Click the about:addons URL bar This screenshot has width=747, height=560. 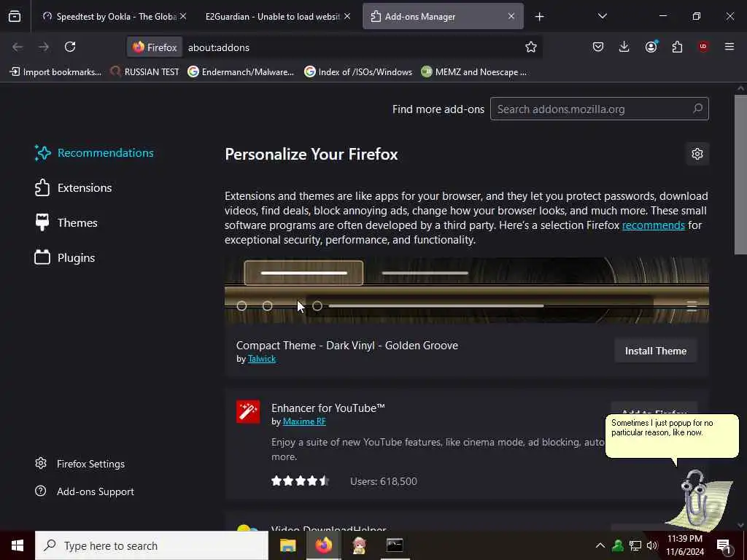pos(352,47)
